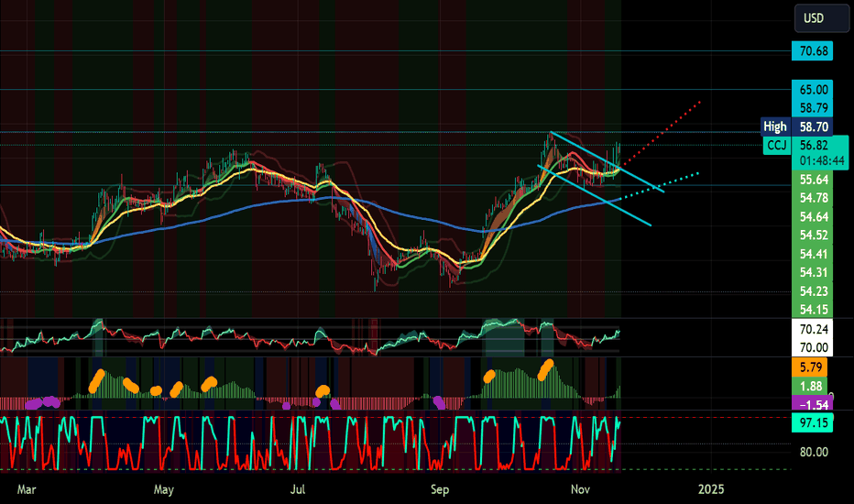The height and width of the screenshot is (504, 854).
Task: Select the upper cyan channel trend line
Action: click(x=608, y=162)
